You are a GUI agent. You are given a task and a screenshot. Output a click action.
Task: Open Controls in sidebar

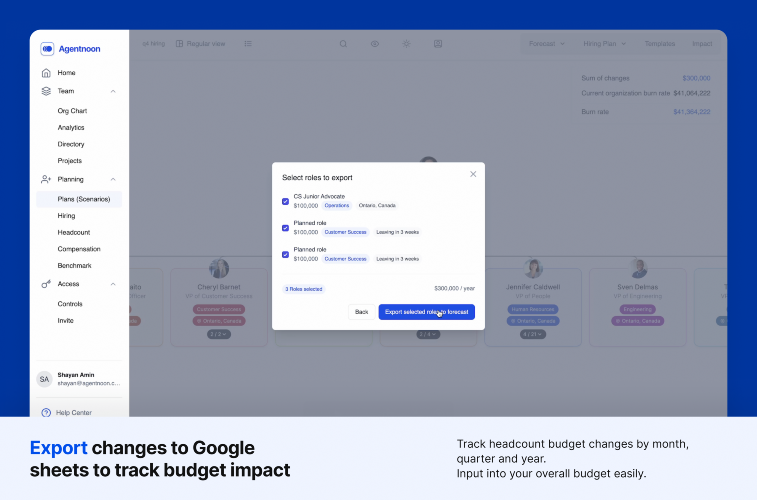coord(70,304)
